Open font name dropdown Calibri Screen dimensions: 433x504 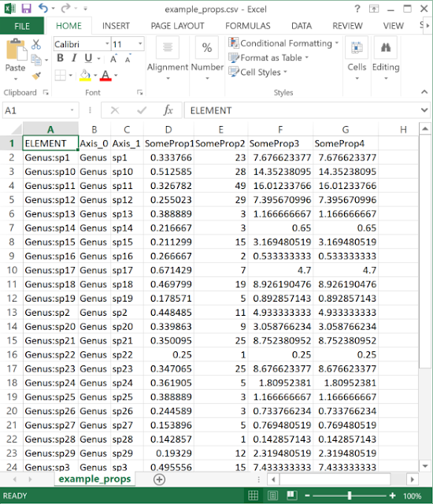(107, 44)
